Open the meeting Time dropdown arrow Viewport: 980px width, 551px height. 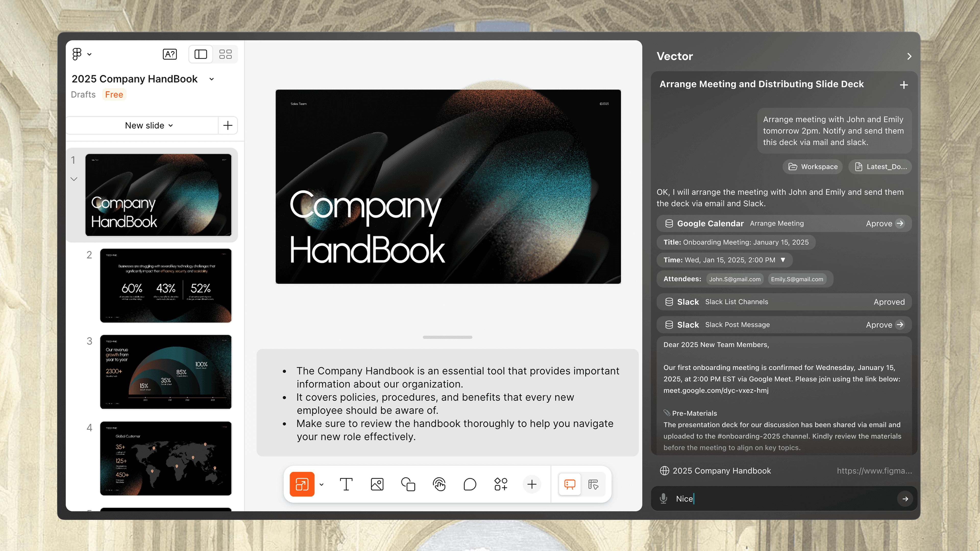783,260
